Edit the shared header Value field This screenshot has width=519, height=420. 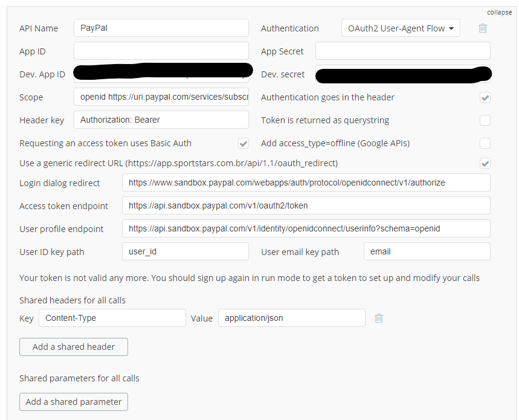tap(292, 318)
